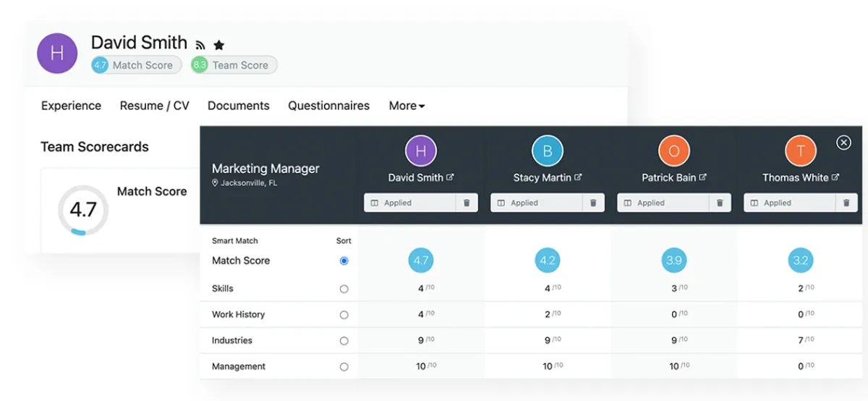
Task: Go to the Questionnaires tab
Action: [x=328, y=106]
